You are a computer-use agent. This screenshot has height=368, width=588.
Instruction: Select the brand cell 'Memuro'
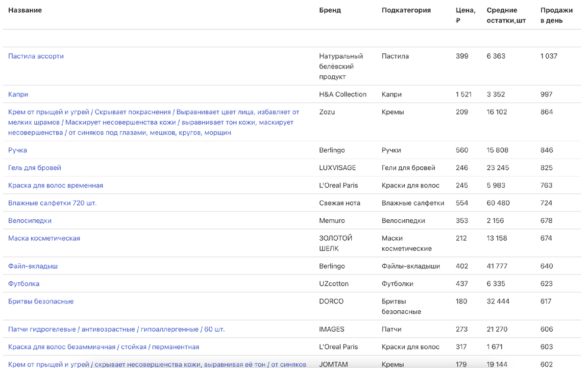pyautogui.click(x=332, y=221)
